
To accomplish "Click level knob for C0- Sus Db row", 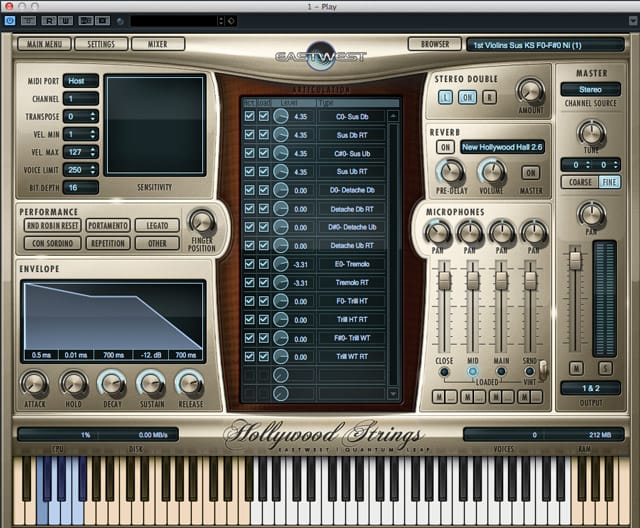I will [281, 116].
